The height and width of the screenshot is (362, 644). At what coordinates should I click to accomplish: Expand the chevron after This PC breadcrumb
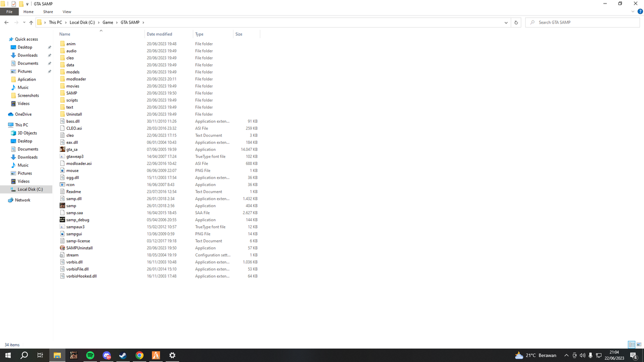[x=66, y=23]
